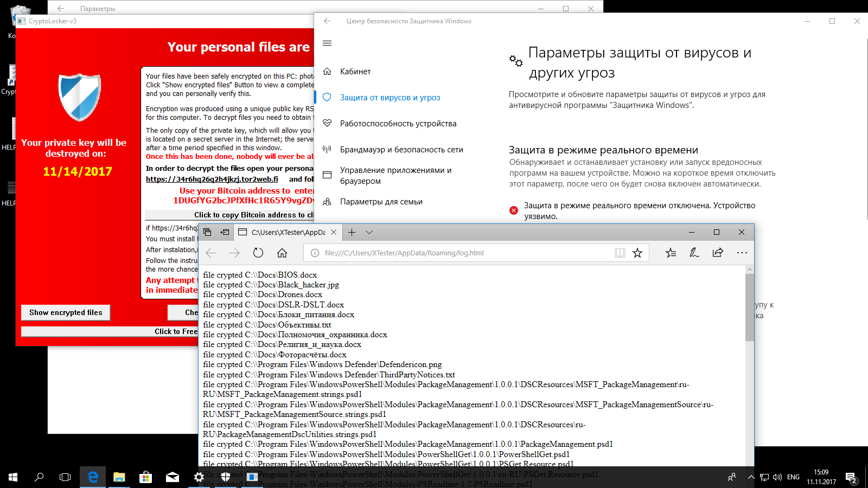Open Работоспособность устройства section
Viewport: 868px width, 488px height.
click(x=398, y=124)
